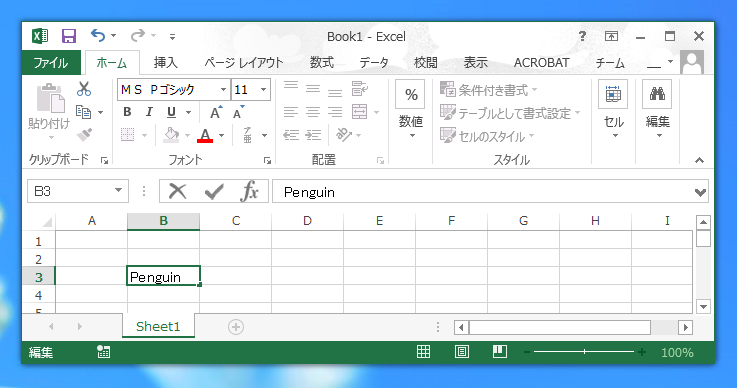Open セルのスタイル cell styles
The image size is (737, 388).
click(x=487, y=136)
